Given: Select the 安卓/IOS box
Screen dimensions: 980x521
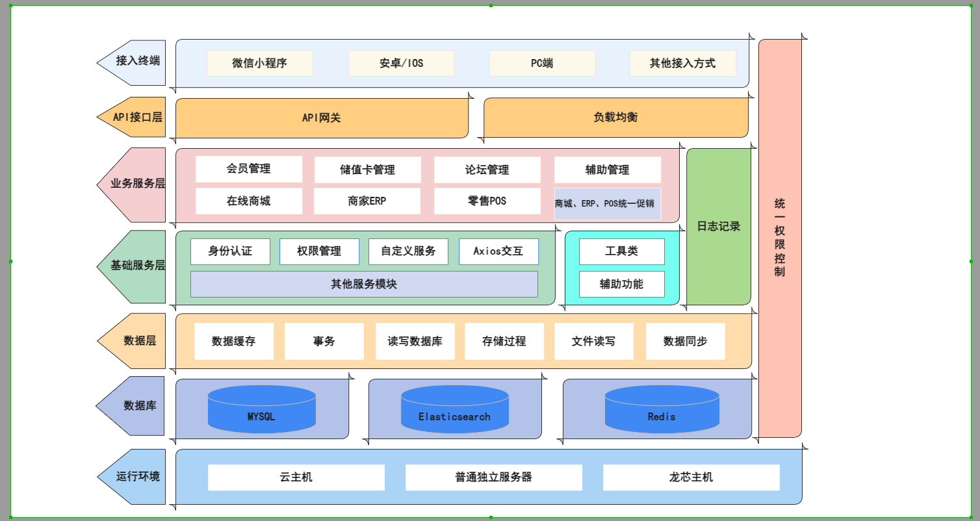Looking at the screenshot, I should (x=402, y=64).
